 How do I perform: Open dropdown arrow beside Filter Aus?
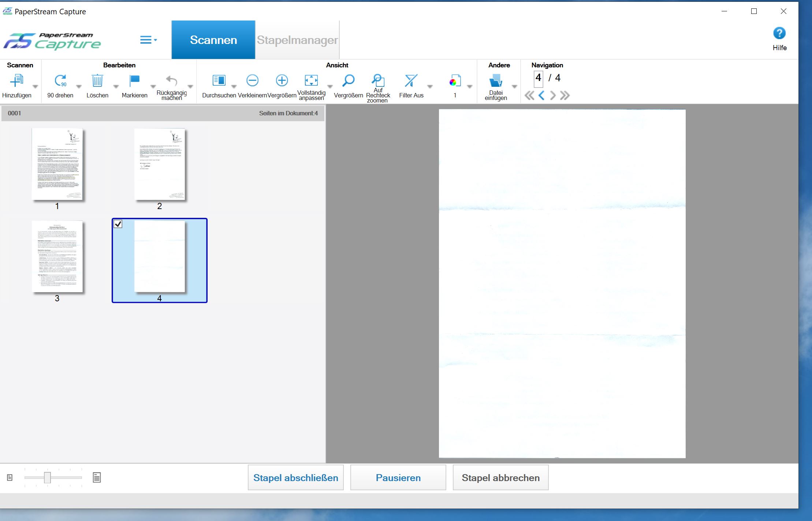430,87
